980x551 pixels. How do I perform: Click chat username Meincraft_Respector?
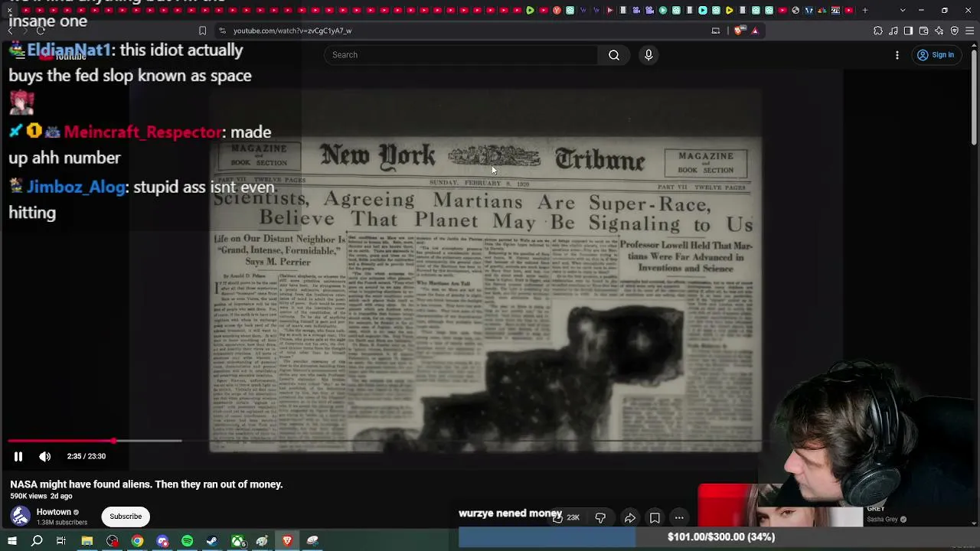tap(142, 132)
